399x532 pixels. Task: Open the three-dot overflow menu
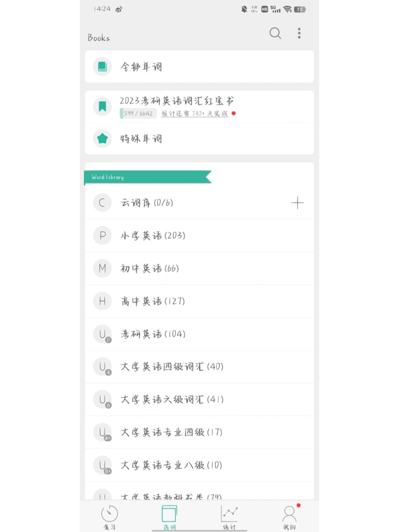coord(299,33)
